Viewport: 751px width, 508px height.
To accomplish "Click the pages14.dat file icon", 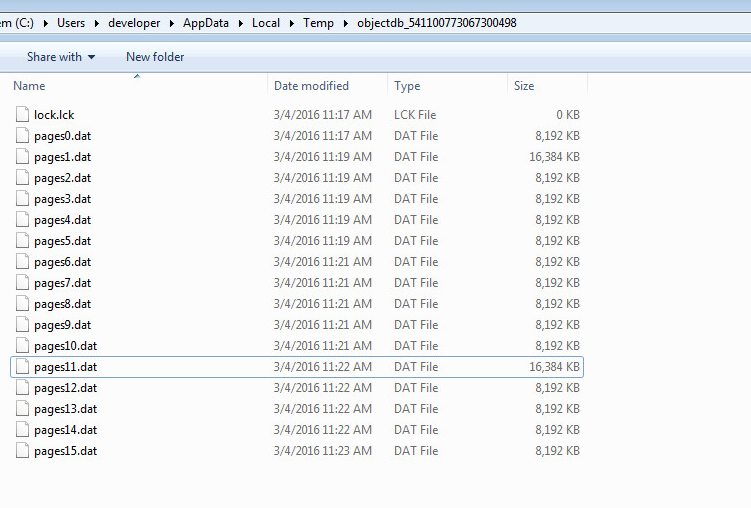I will 22,429.
